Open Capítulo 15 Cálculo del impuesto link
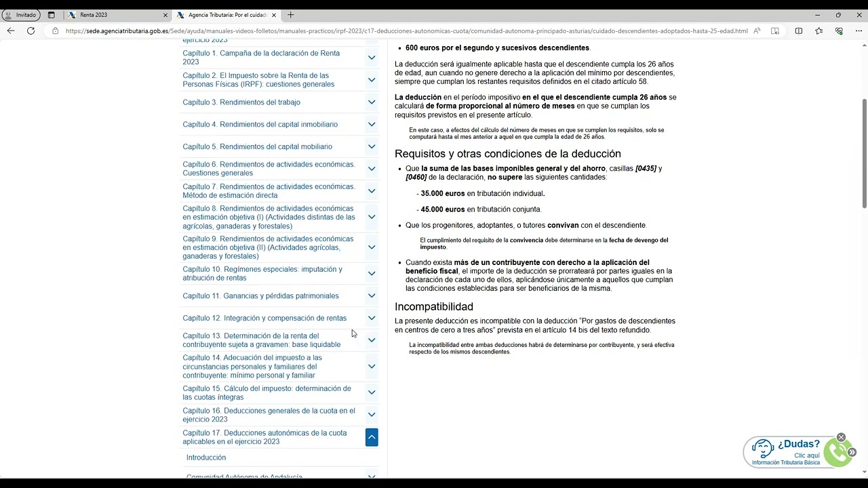The image size is (868, 488). [x=267, y=392]
